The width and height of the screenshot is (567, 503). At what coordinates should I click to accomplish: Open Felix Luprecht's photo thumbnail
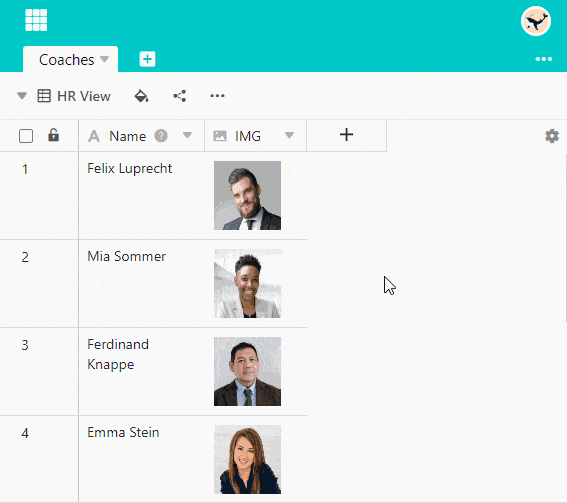pyautogui.click(x=247, y=195)
